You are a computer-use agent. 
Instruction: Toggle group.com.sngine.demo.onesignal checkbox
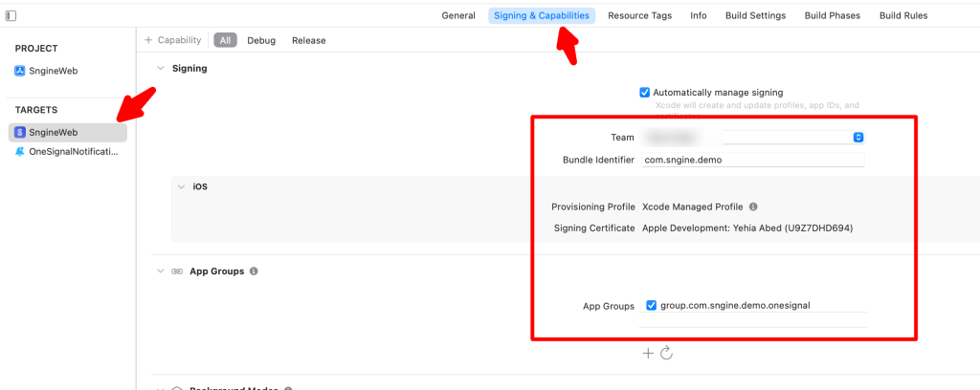651,305
